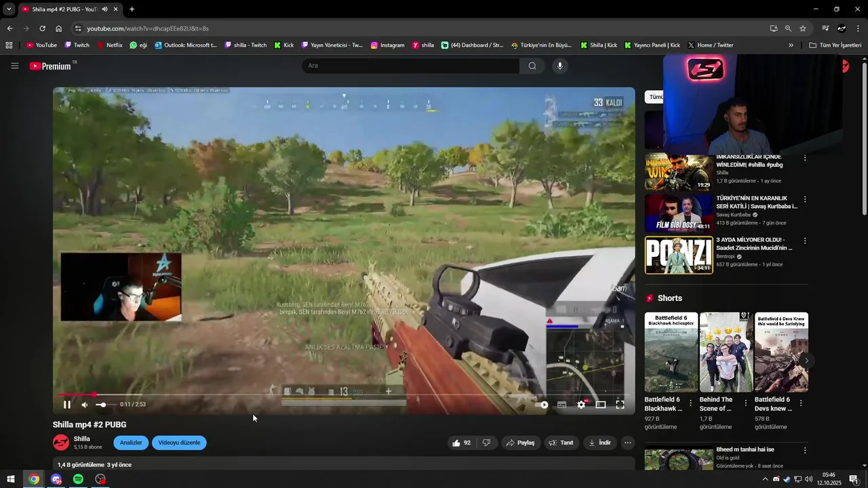The height and width of the screenshot is (488, 868).
Task: Go to Chrome home page icon
Action: [x=59, y=28]
